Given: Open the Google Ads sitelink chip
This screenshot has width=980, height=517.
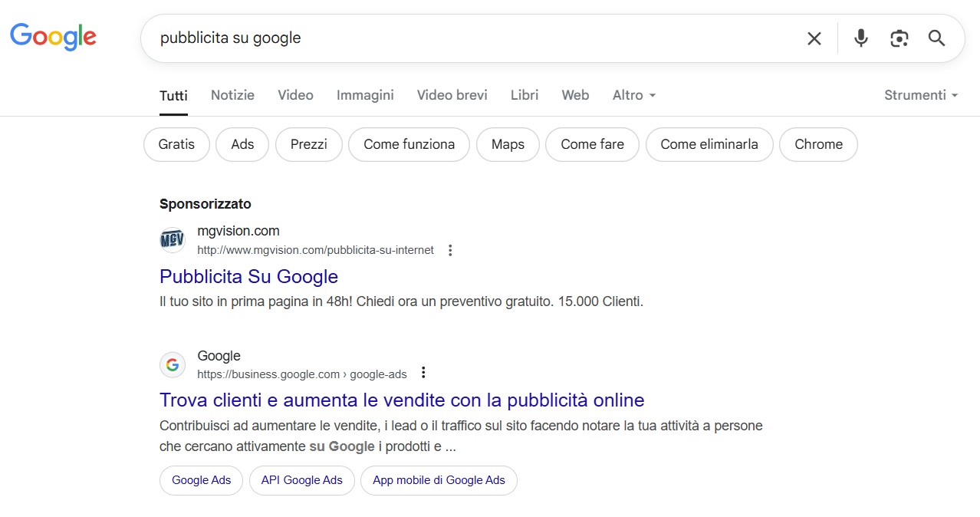Looking at the screenshot, I should [201, 480].
